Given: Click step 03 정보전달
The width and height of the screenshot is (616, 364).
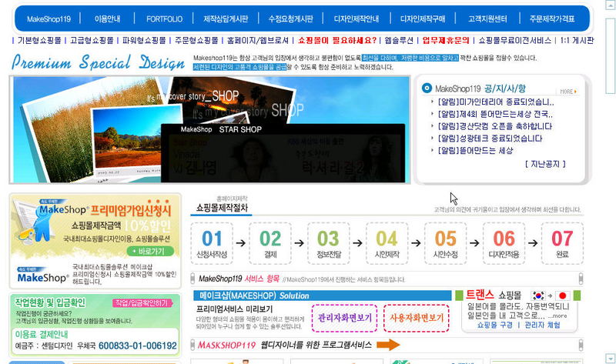Looking at the screenshot, I should click(x=329, y=243).
